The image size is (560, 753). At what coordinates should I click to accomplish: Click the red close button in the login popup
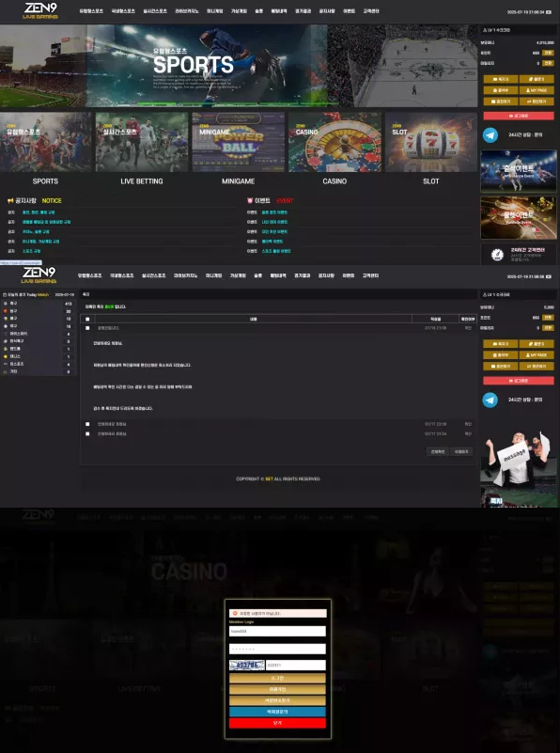pyautogui.click(x=277, y=723)
